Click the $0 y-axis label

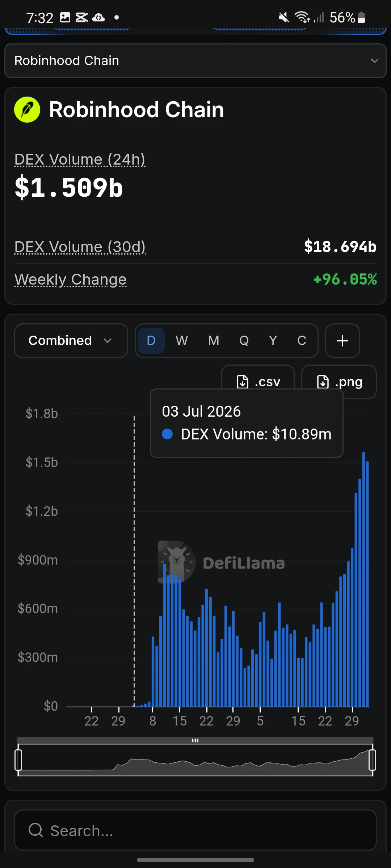click(x=51, y=706)
